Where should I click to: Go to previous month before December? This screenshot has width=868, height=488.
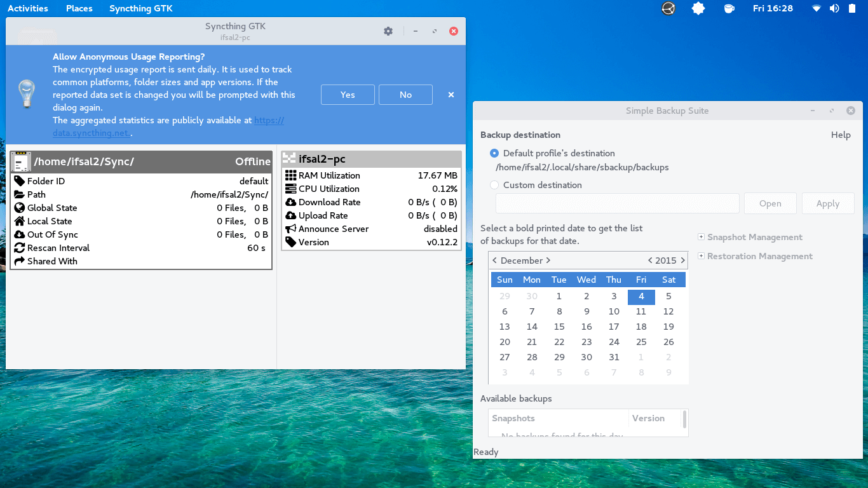[495, 261]
